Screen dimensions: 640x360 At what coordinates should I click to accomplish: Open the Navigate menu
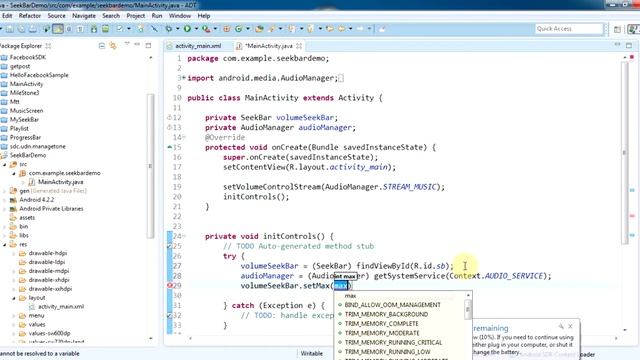point(84,16)
